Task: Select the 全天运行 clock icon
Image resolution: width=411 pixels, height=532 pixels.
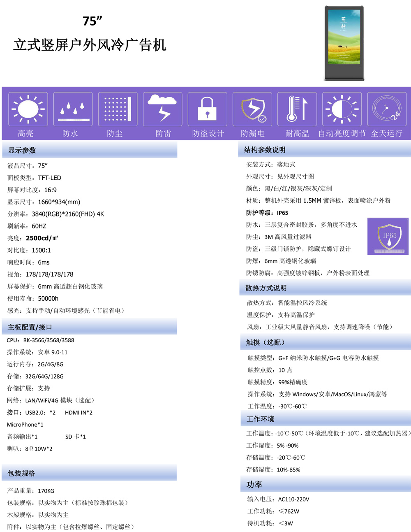Action: 386,109
